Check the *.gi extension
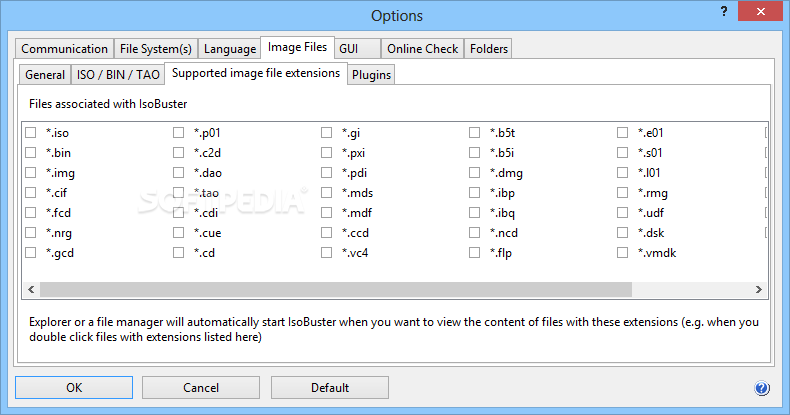790x415 pixels. pos(326,132)
